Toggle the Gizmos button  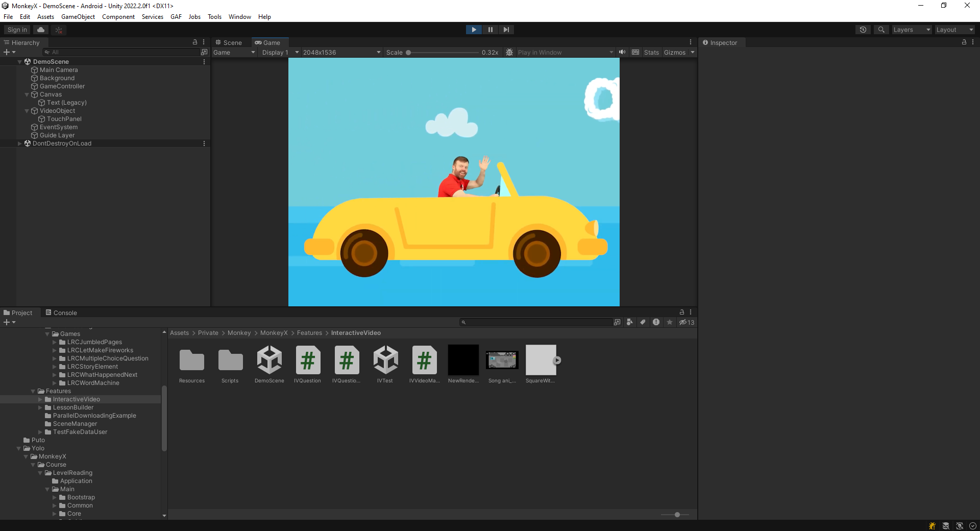point(675,52)
